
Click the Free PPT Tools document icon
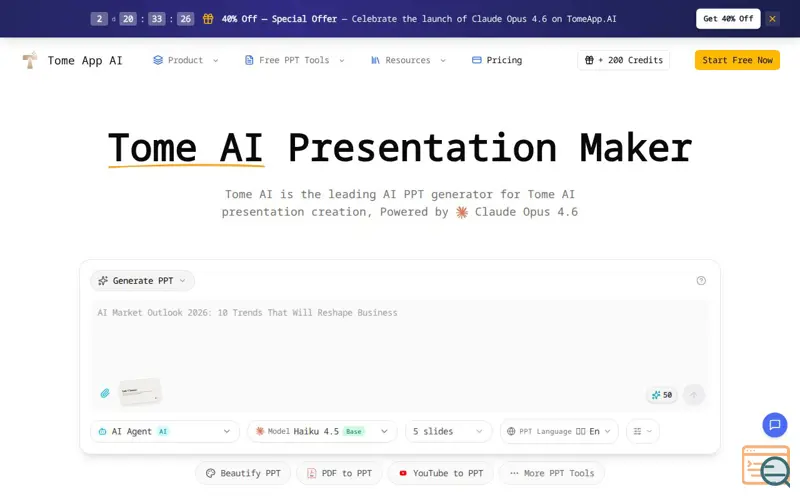tap(249, 60)
